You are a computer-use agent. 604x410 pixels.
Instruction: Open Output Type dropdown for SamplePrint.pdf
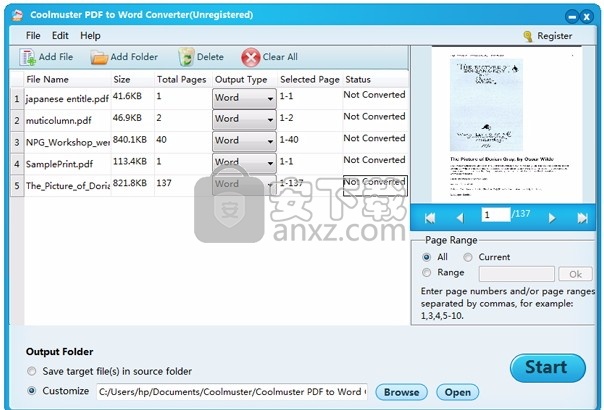244,163
